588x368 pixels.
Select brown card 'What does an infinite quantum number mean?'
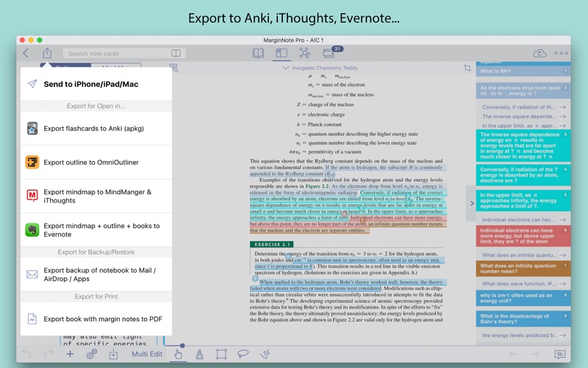click(523, 269)
